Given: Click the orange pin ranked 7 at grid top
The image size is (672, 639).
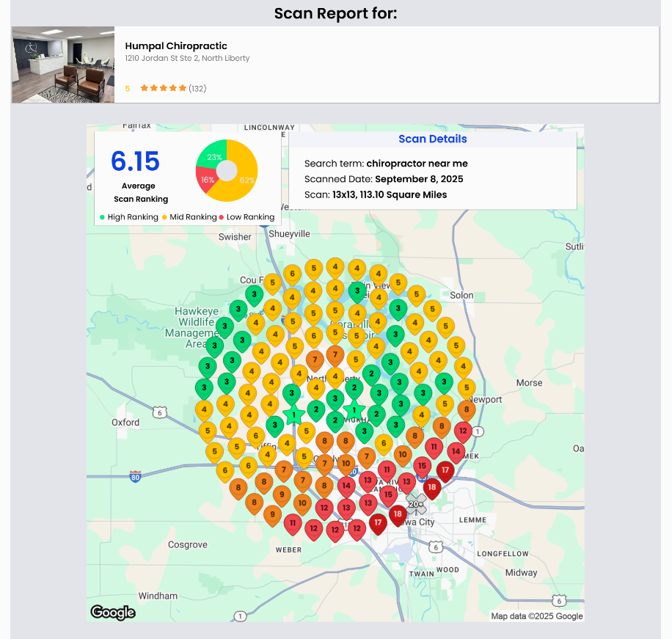Looking at the screenshot, I should [335, 353].
